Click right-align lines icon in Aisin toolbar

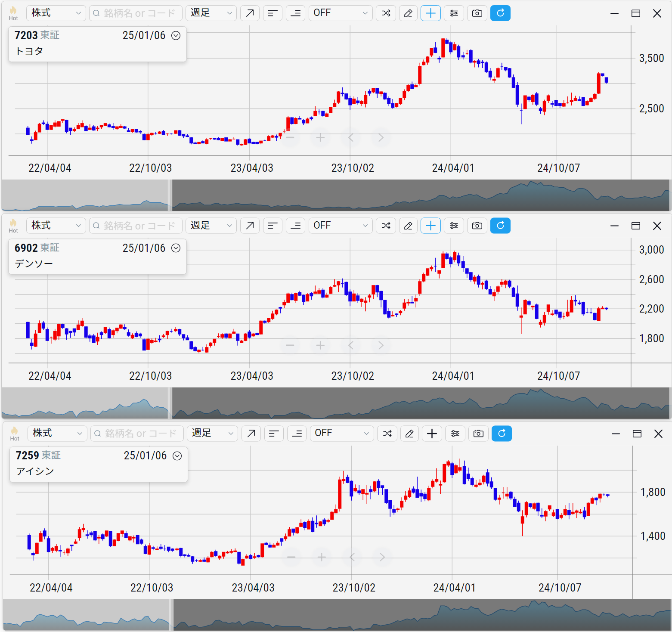click(x=297, y=433)
